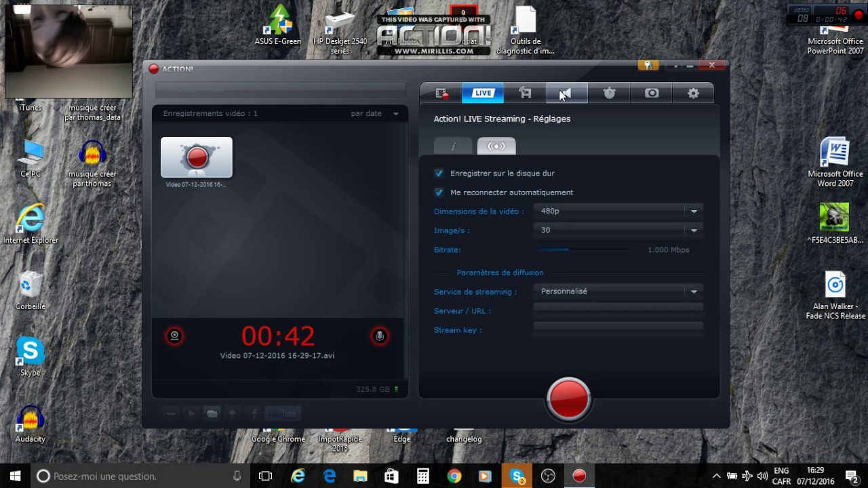Select the info sub-tab in streaming settings
Screen dimensions: 868x488
click(453, 146)
